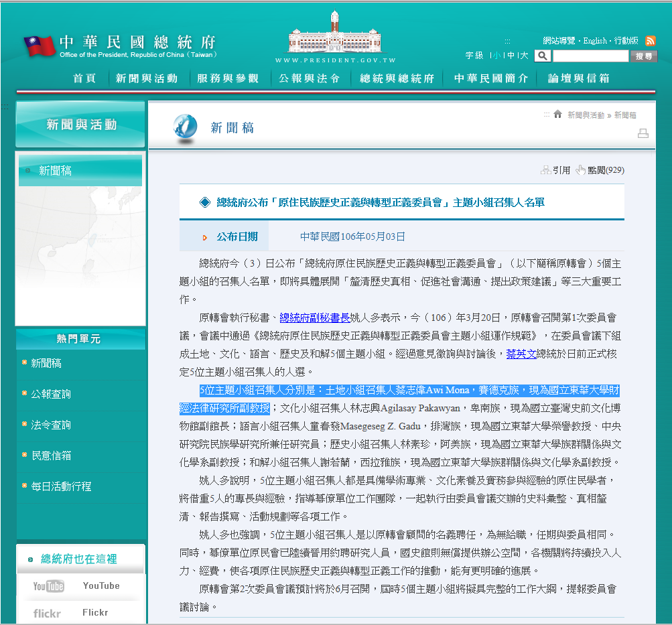Switch to English version link
672x625 pixels.
point(595,41)
